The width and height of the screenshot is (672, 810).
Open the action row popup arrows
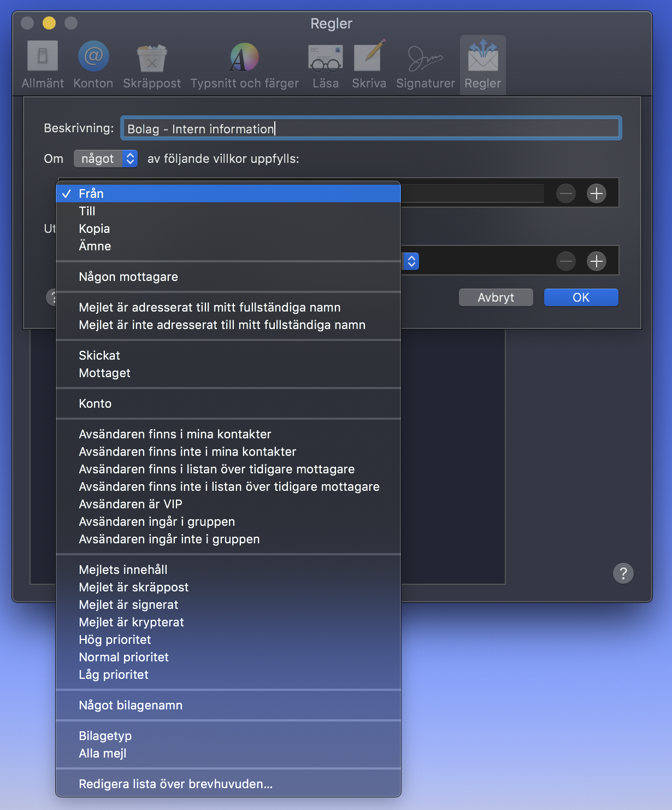(x=411, y=261)
